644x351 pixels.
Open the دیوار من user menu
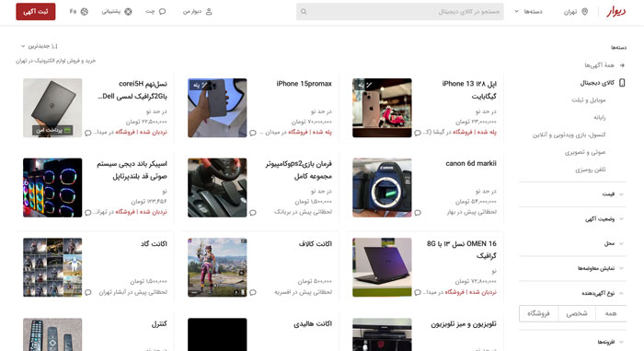[198, 12]
